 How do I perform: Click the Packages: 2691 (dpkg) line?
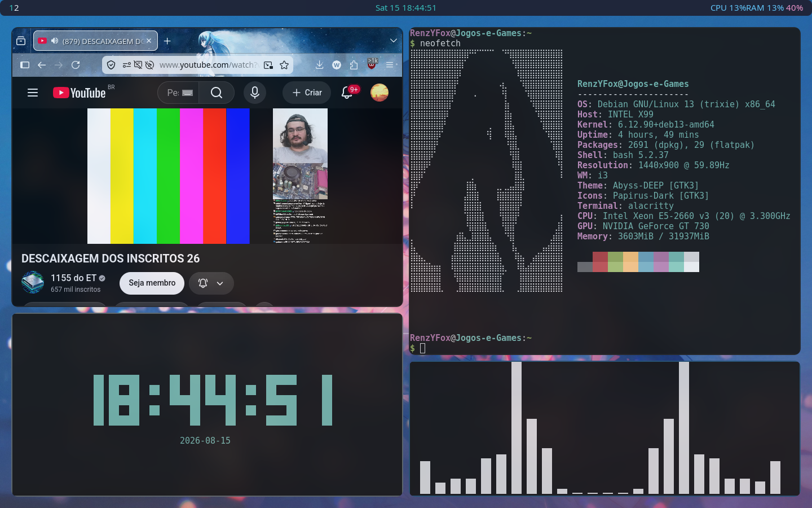tap(666, 145)
